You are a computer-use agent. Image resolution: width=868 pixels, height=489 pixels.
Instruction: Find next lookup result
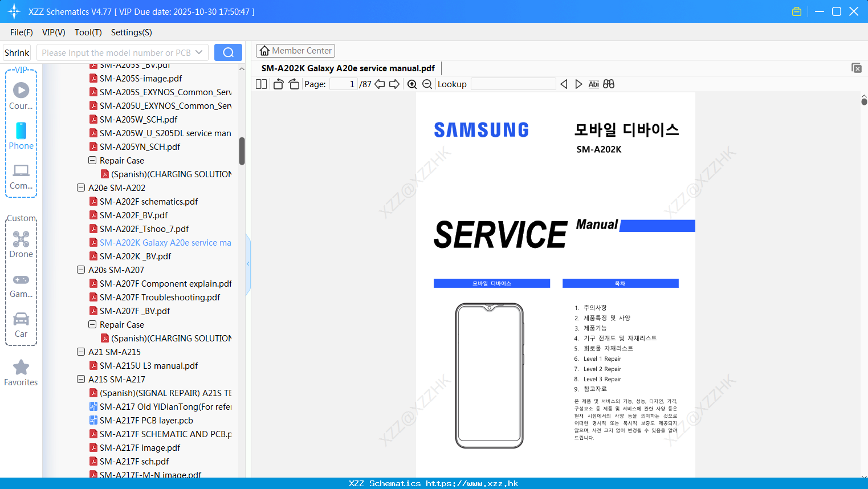578,84
